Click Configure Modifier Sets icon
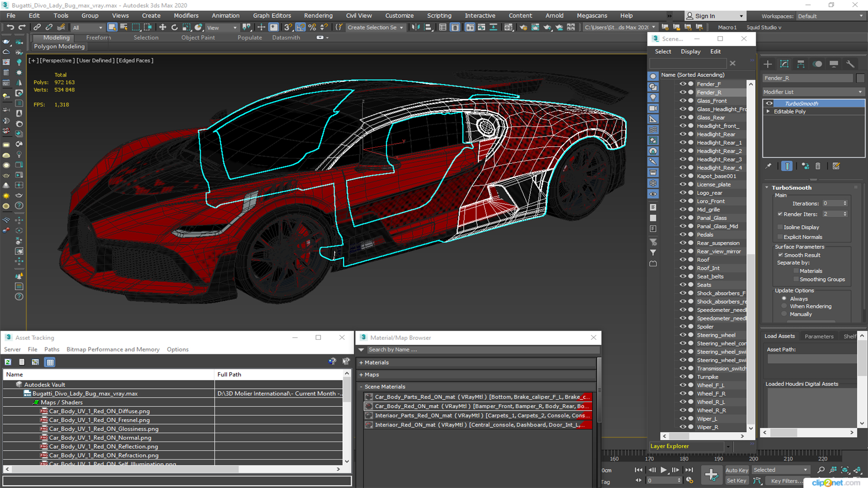Screen dimensions: 868x488 pos(836,166)
